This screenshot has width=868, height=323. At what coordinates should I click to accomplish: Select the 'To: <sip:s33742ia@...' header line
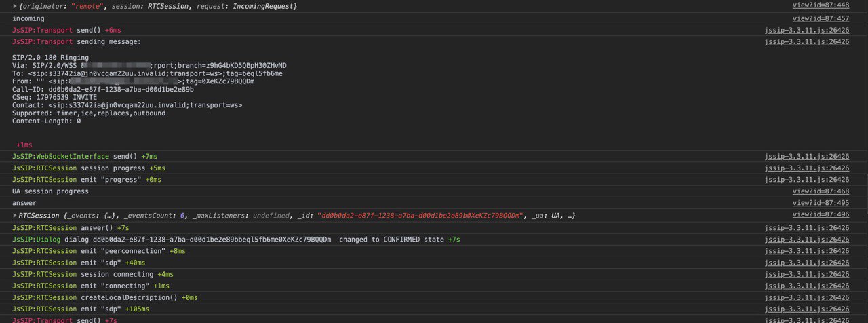point(148,73)
